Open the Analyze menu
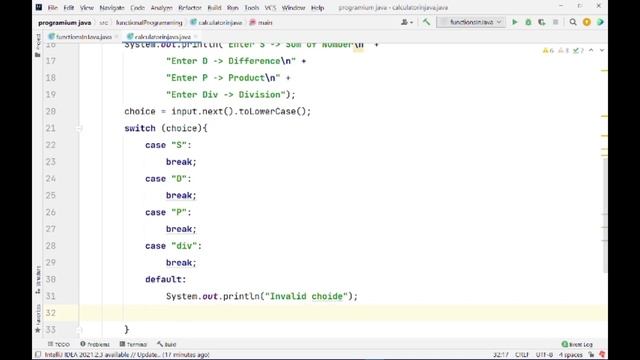 161,8
